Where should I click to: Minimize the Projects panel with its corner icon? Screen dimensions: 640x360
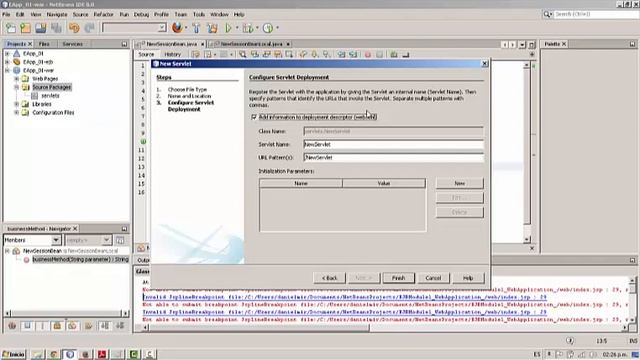pos(124,44)
